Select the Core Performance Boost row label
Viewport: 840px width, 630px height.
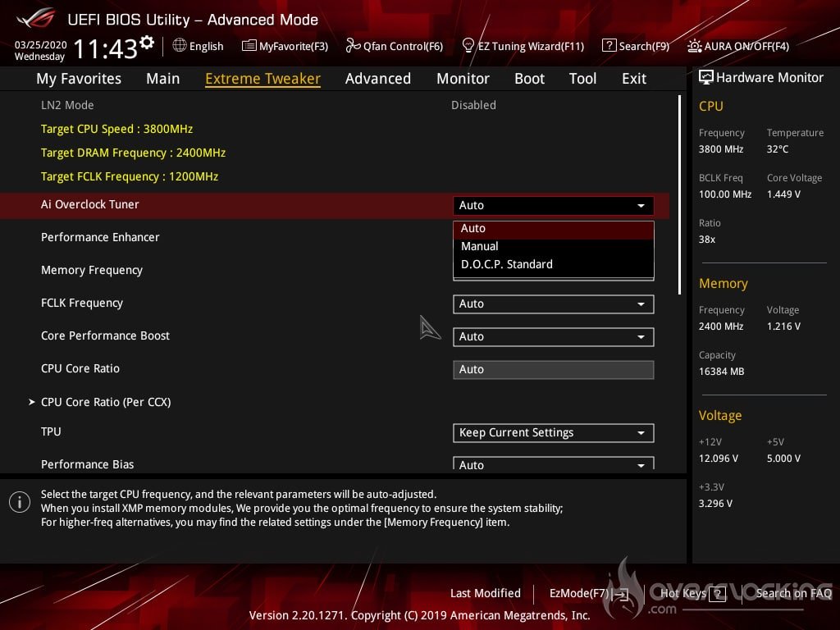point(105,336)
